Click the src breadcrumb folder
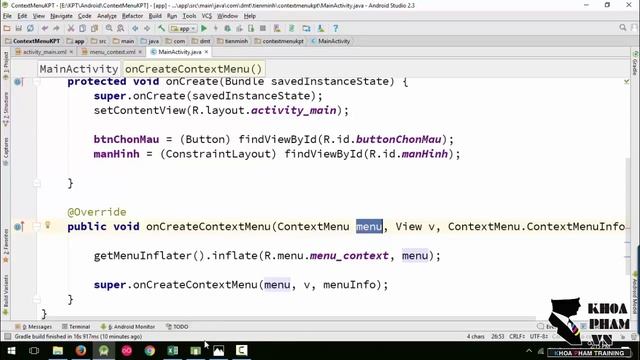This screenshot has height=360, width=640. click(x=98, y=41)
